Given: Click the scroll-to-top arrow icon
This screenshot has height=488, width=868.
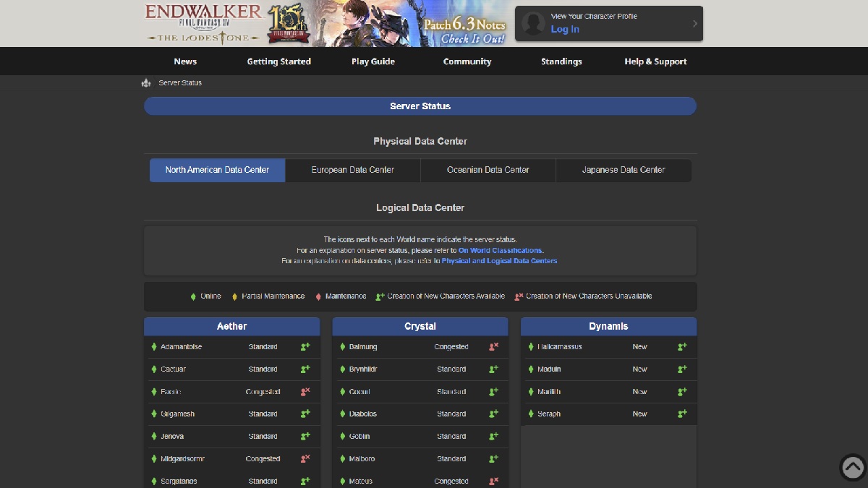Looking at the screenshot, I should click(853, 467).
